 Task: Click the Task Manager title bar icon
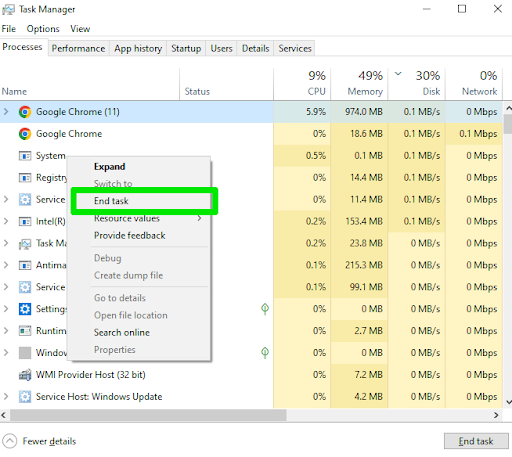click(x=8, y=10)
